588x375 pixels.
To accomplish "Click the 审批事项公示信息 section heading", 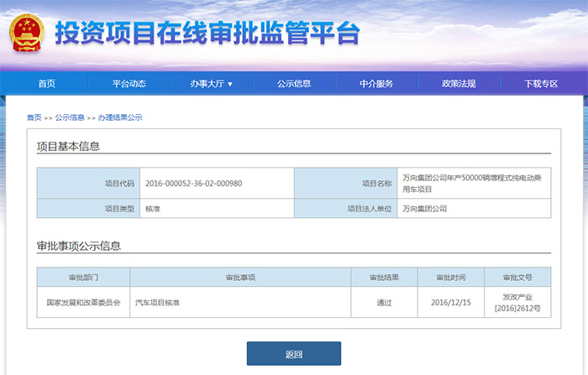I will coord(79,246).
